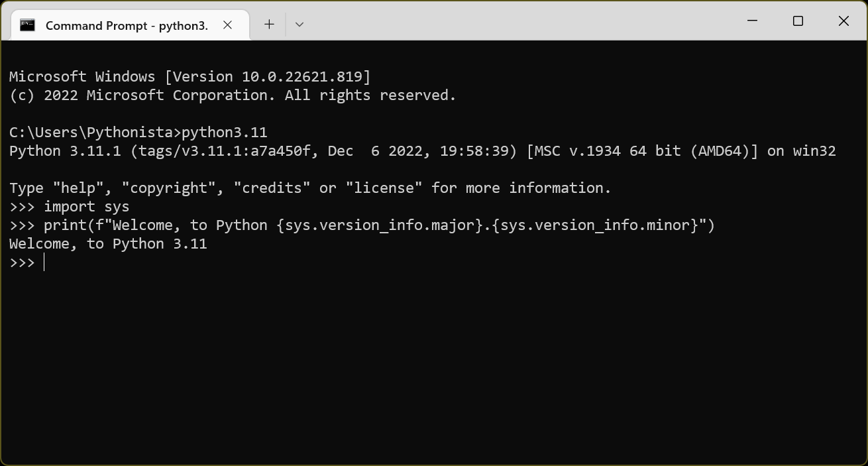Minimize the terminal window
Image resolution: width=868 pixels, height=466 pixels.
point(752,21)
